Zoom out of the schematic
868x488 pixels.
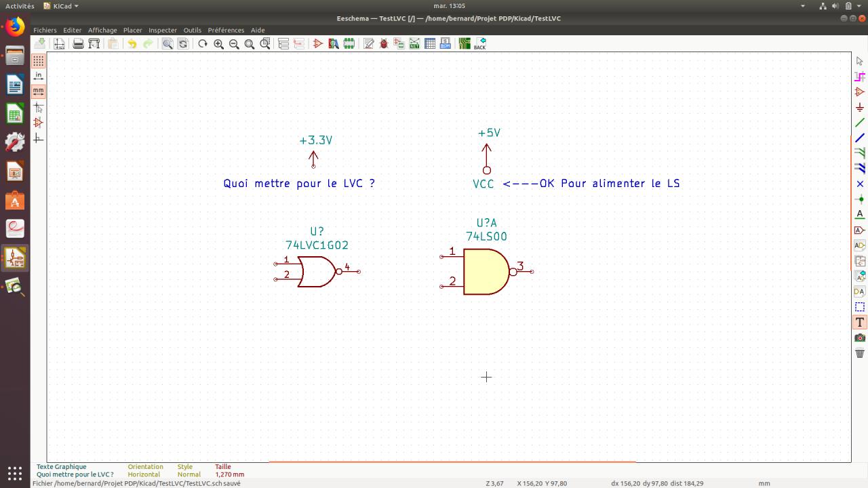coord(234,44)
